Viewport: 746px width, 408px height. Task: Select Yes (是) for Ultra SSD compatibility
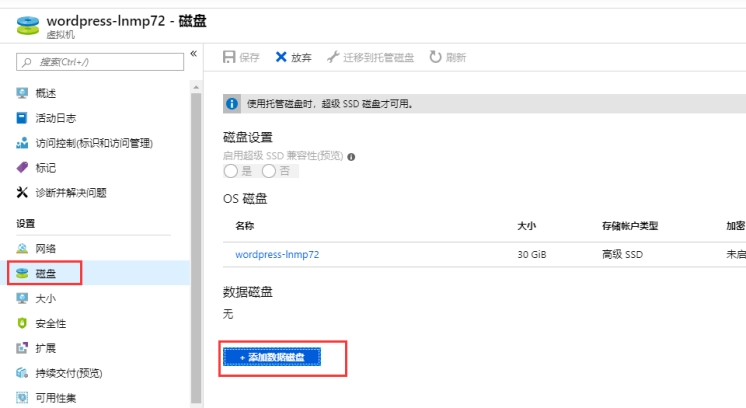coord(230,171)
